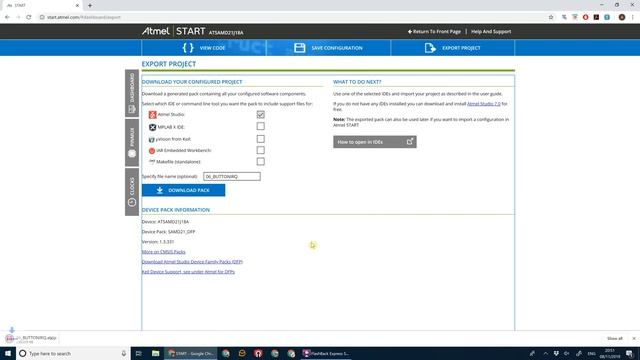This screenshot has width=640, height=360.
Task: Open the Keil Device Support link
Action: pos(188,272)
